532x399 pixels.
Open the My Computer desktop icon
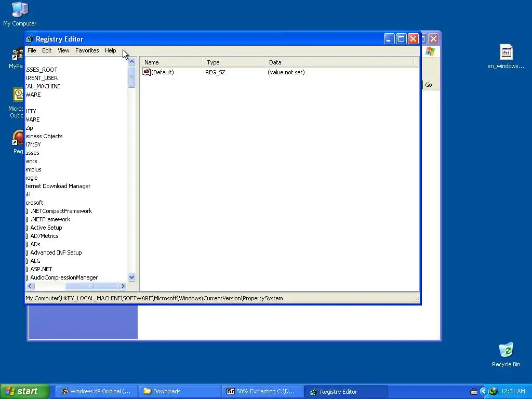20,14
